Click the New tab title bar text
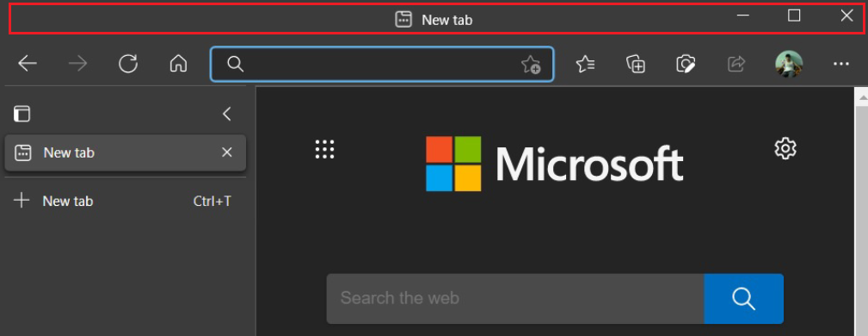The height and width of the screenshot is (336, 868). click(x=446, y=20)
